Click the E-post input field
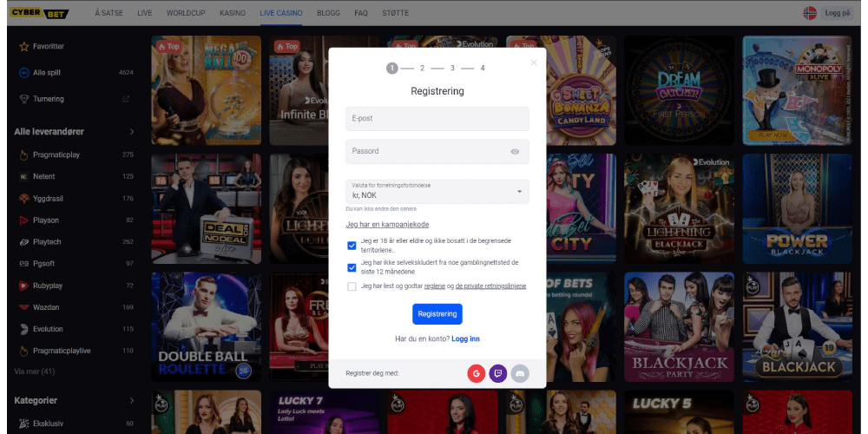Screen dimensions: 868x434 pyautogui.click(x=437, y=118)
